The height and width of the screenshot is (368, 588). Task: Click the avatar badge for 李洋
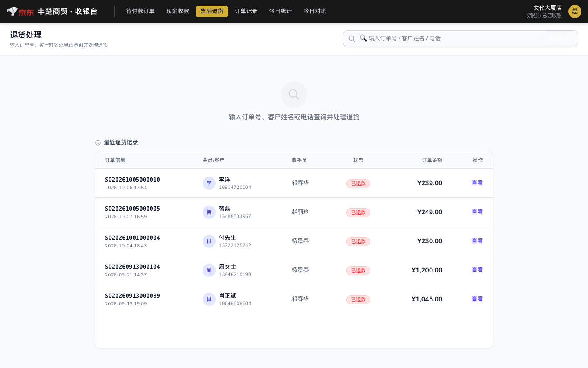tap(209, 183)
